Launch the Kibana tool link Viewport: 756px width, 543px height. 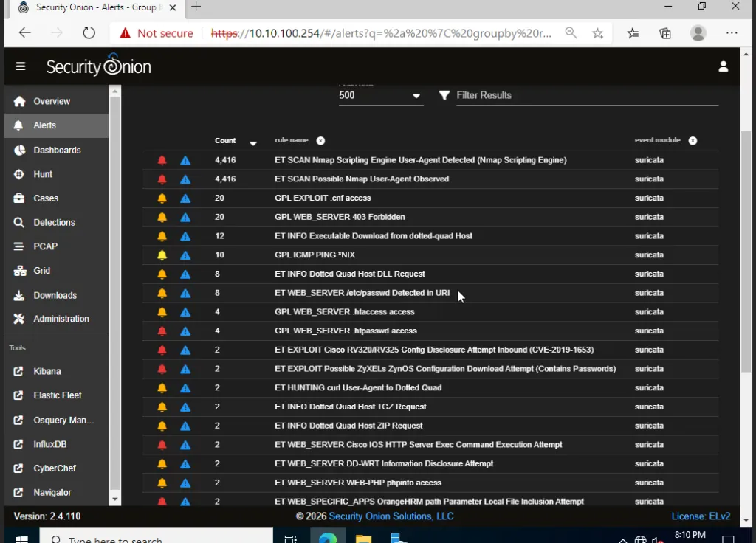tap(56, 372)
